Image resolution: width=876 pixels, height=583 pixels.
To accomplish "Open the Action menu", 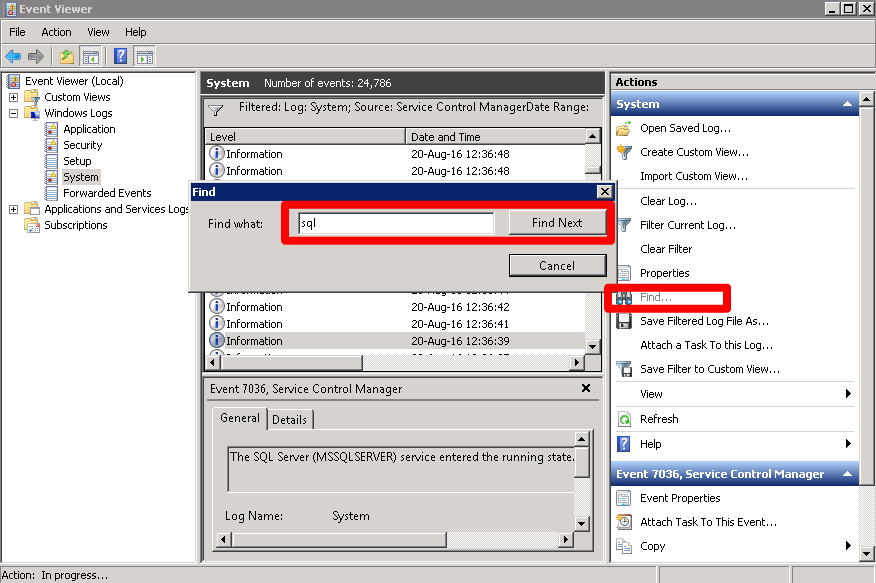I will point(56,31).
